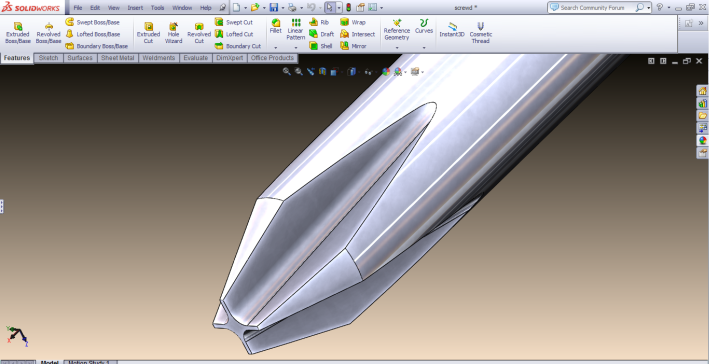This screenshot has height=364, width=718.
Task: Open the View menu
Action: (x=114, y=8)
